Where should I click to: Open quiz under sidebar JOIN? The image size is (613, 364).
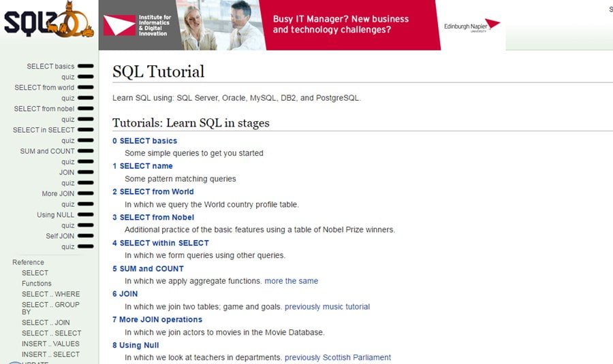click(67, 183)
